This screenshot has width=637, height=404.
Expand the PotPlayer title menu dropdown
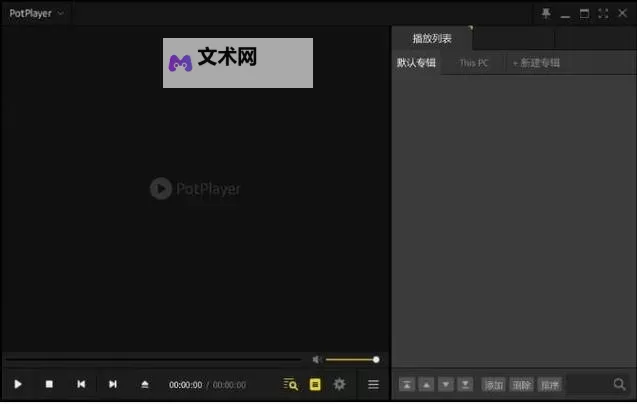37,13
